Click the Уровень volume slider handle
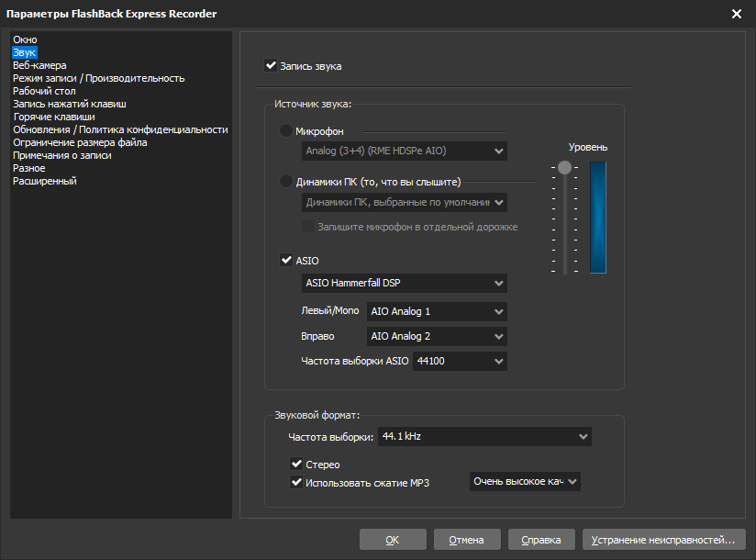This screenshot has height=560, width=756. tap(564, 167)
